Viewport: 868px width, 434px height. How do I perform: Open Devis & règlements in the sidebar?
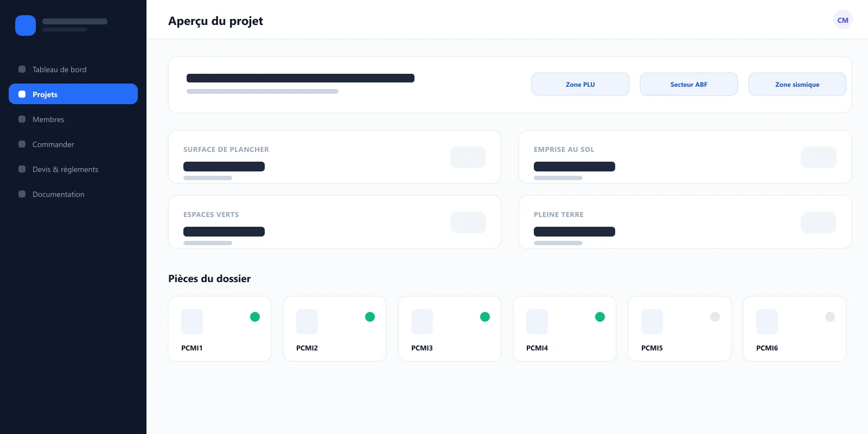pos(73,169)
